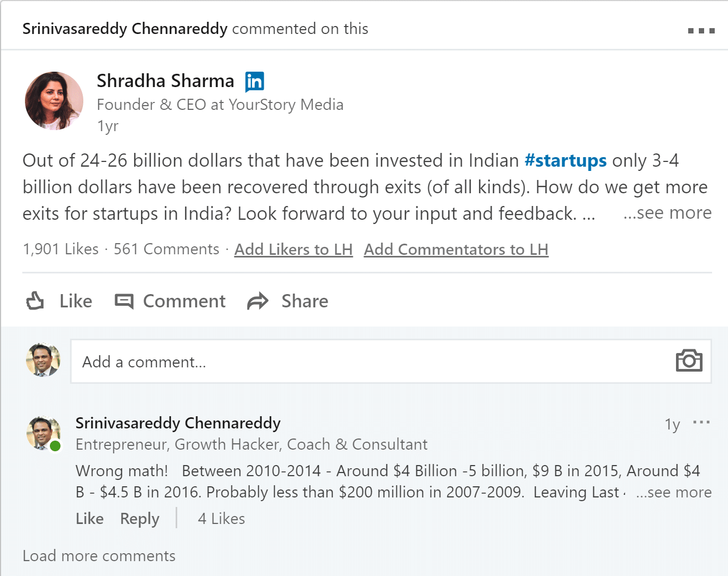Open Shradha Sharma's profile photo
This screenshot has width=728, height=576.
54,101
